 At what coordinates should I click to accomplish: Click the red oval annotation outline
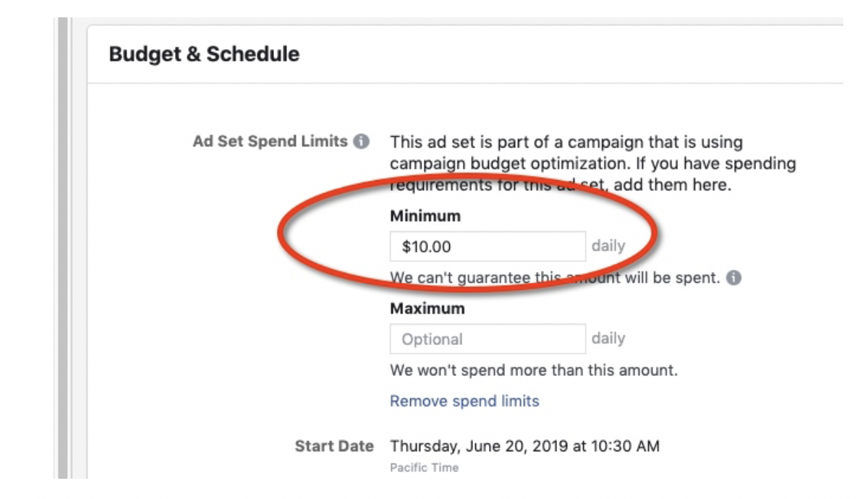click(x=282, y=230)
